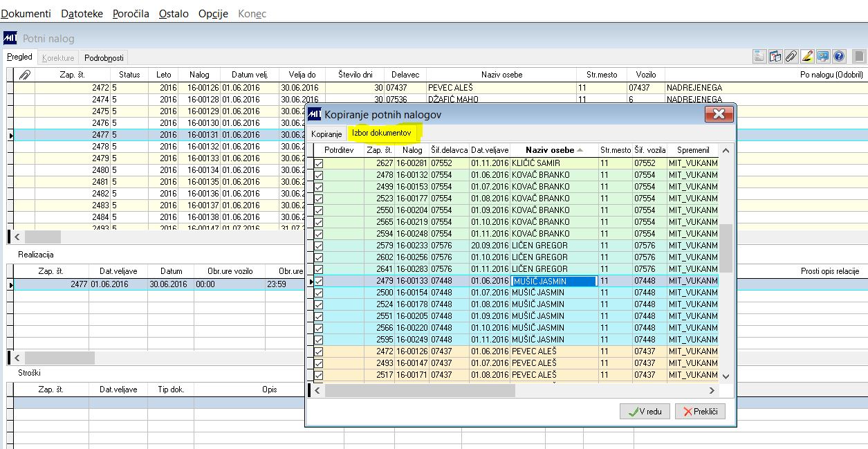Click the blank page icon at toolbar end

858,57
